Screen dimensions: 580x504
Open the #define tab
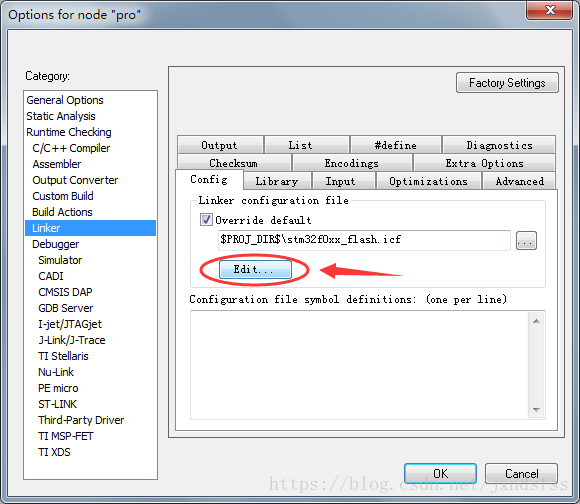tap(396, 145)
